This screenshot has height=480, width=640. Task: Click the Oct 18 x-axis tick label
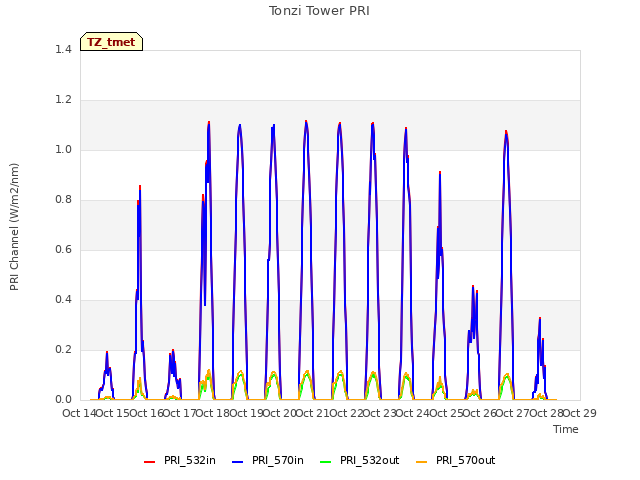point(212,413)
